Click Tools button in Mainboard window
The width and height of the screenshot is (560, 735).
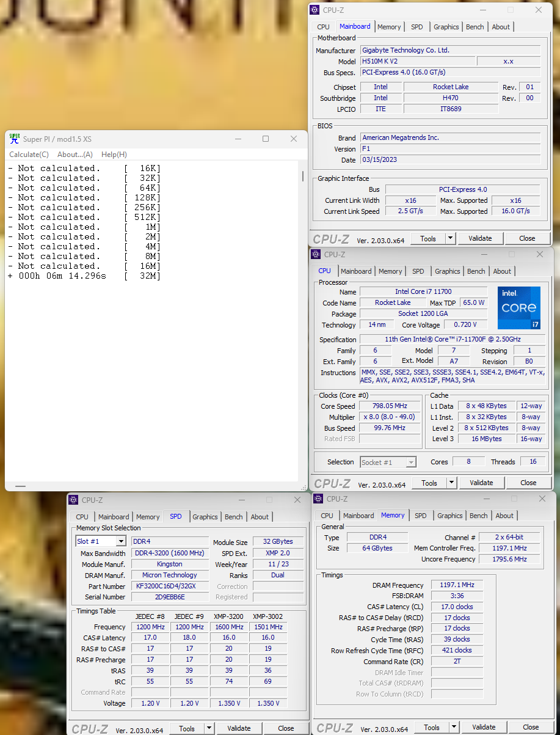[x=428, y=238]
